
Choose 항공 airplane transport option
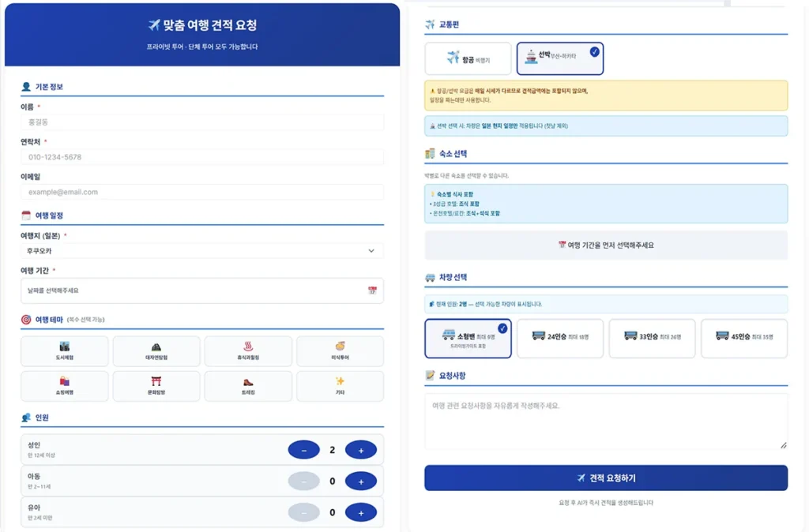click(468, 58)
